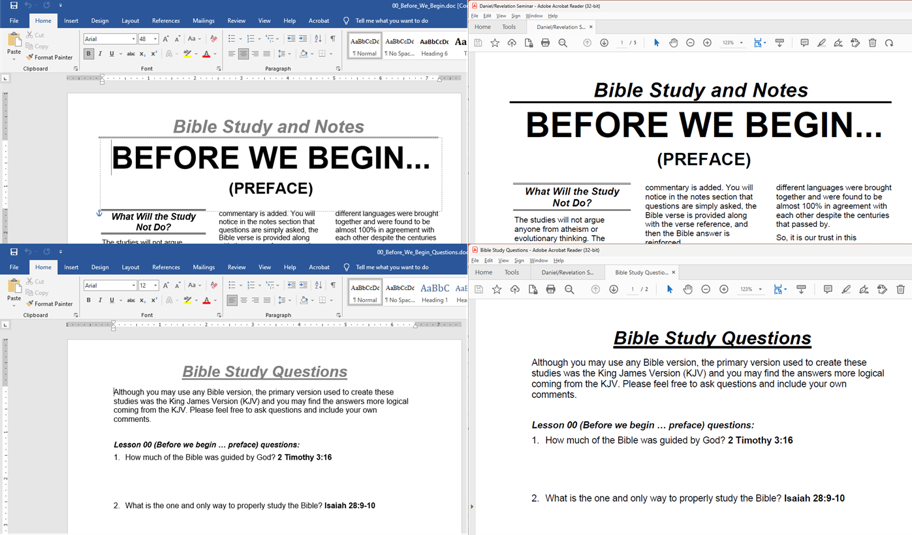The width and height of the screenshot is (912, 535).
Task: Toggle Bold in the top Word window ribbon
Action: [89, 54]
